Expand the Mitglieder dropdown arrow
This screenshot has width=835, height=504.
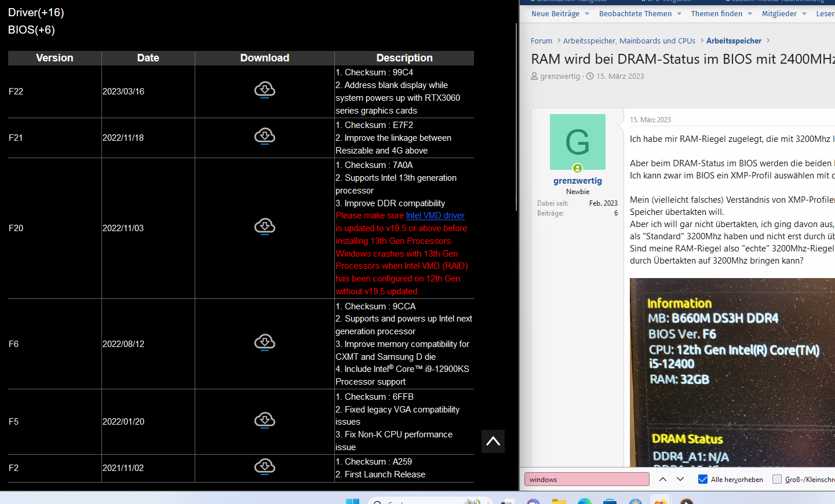point(804,14)
